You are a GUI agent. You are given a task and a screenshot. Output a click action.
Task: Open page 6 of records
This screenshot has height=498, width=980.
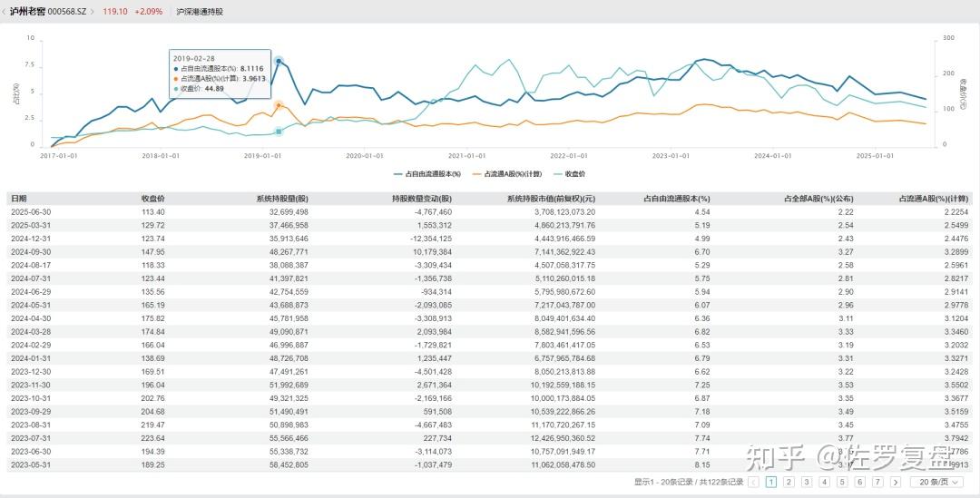(860, 482)
